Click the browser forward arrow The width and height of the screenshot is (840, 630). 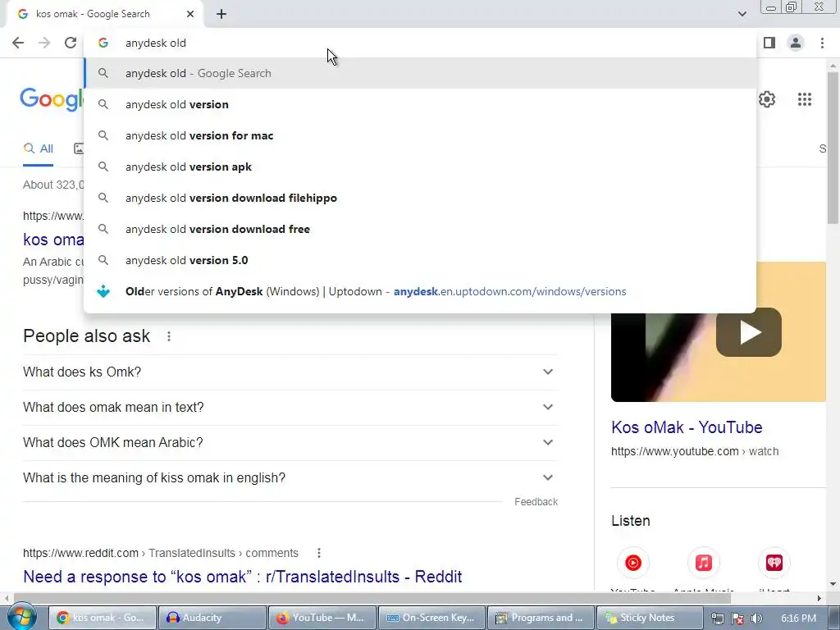[x=44, y=43]
